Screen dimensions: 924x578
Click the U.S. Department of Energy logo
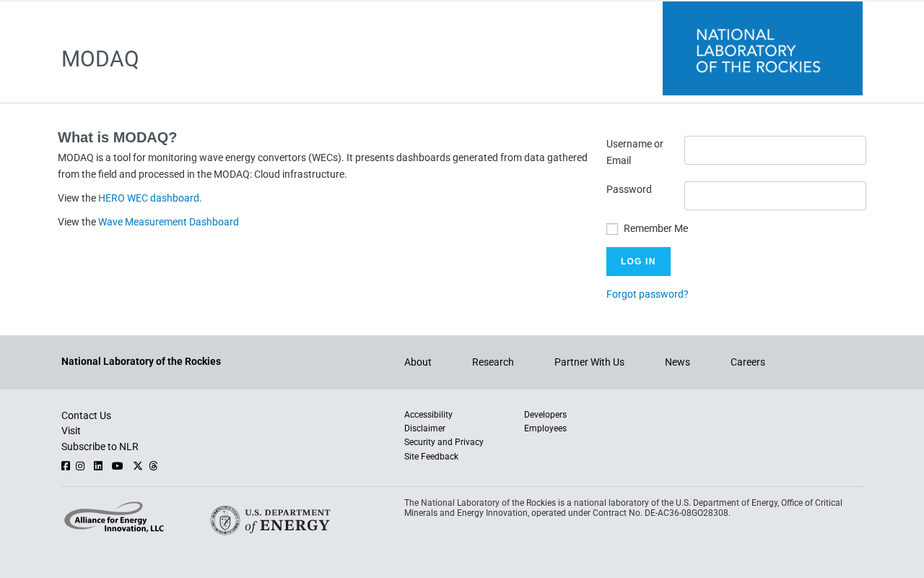[x=270, y=520]
